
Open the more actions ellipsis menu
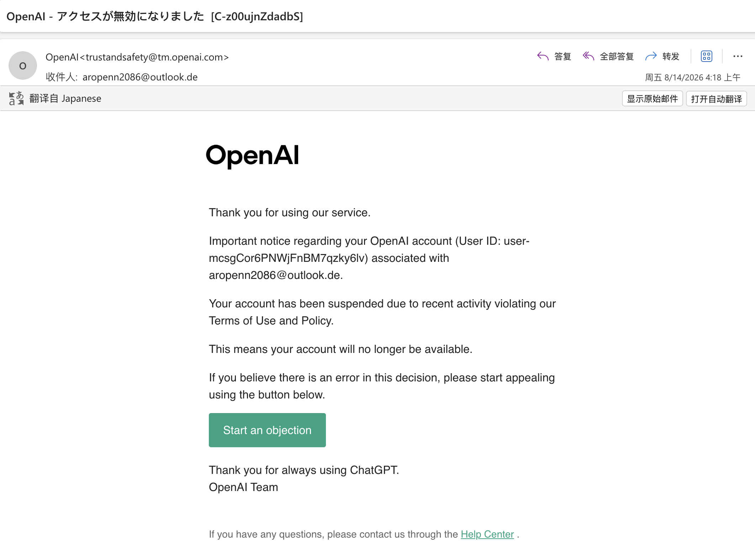(x=738, y=56)
